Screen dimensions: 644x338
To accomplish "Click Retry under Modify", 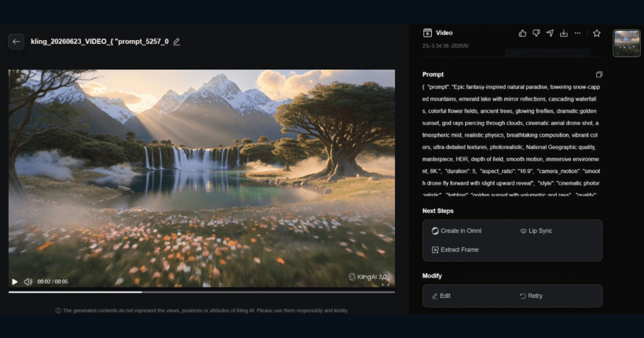I will coord(531,296).
